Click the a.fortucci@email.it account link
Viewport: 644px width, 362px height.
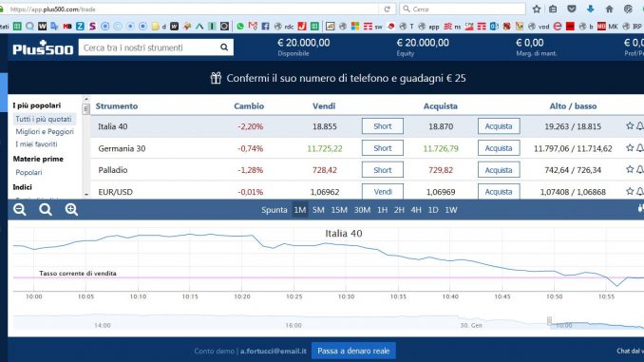click(x=274, y=351)
